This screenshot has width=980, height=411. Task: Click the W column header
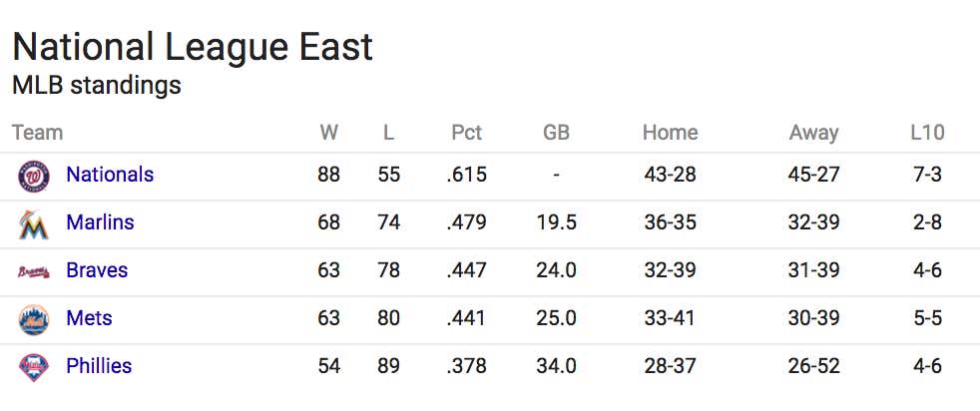(328, 133)
